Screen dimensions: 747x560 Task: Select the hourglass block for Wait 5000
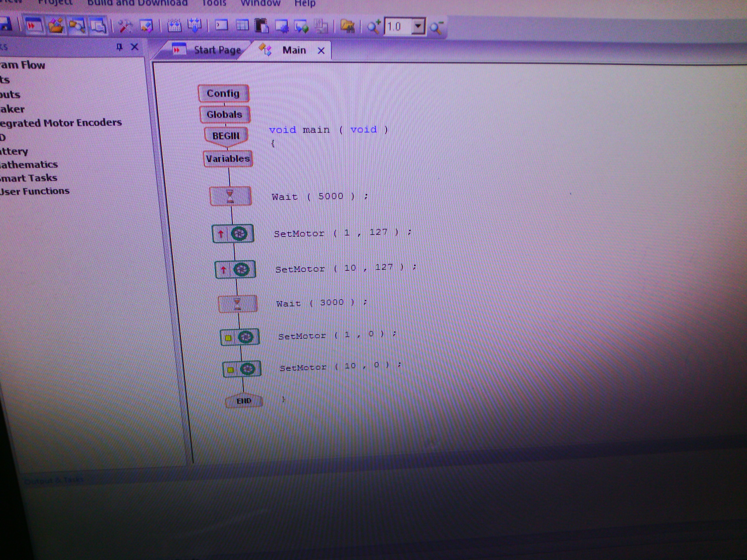click(x=231, y=196)
